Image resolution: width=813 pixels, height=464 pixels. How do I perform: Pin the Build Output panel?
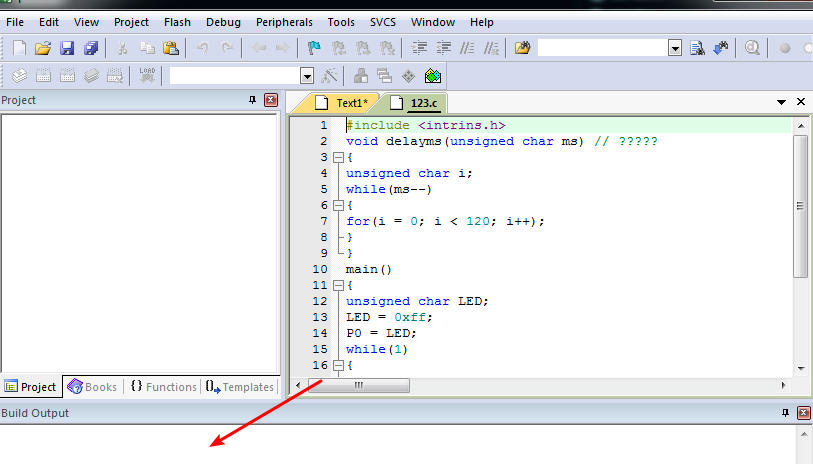click(x=785, y=413)
